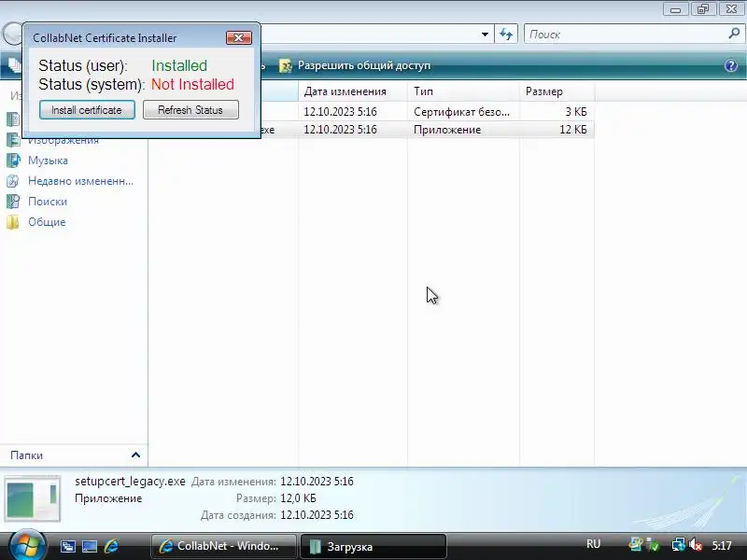Switch to the CollabNet - Windo... taskbar button
Viewport: 747px width, 560px height.
[223, 546]
